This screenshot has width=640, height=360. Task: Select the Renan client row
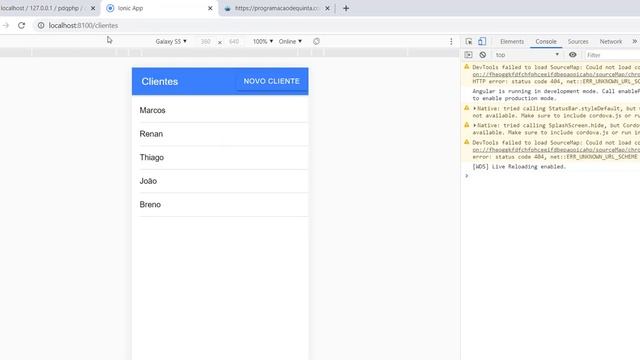tap(220, 134)
